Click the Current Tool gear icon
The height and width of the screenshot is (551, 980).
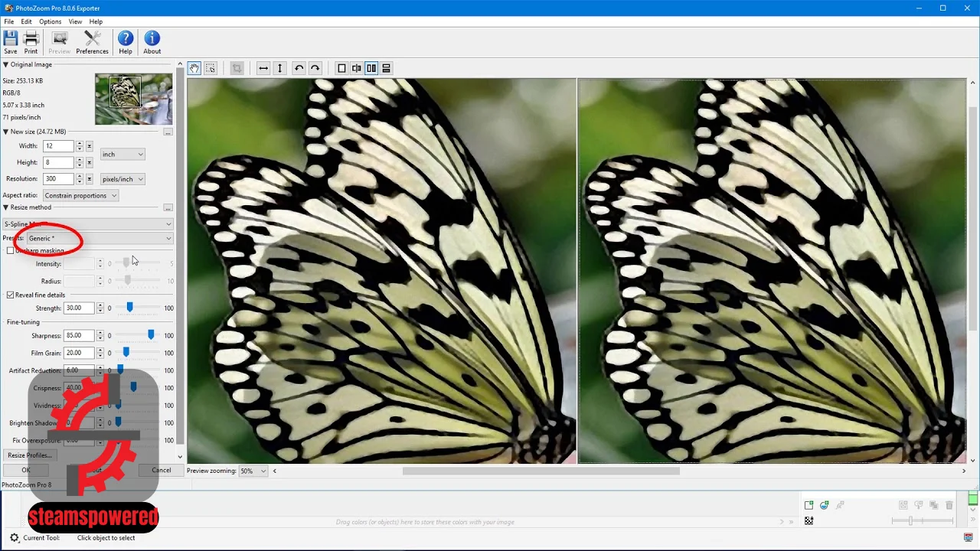click(x=14, y=538)
